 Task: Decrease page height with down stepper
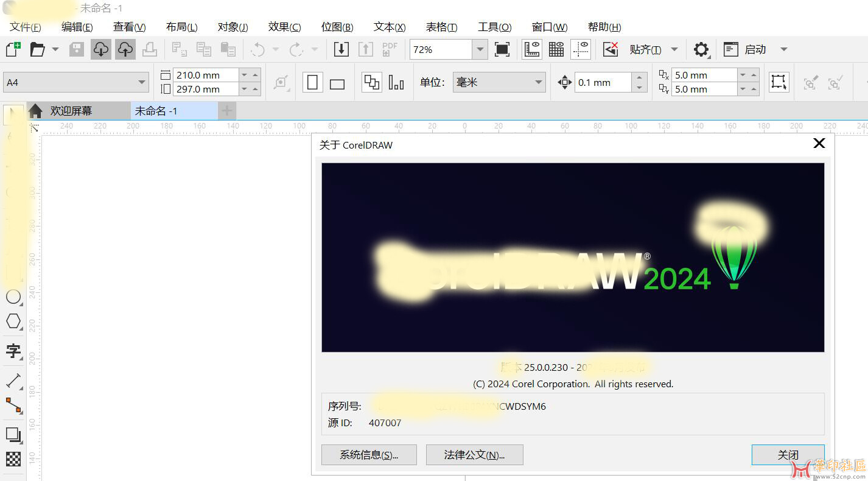(244, 89)
